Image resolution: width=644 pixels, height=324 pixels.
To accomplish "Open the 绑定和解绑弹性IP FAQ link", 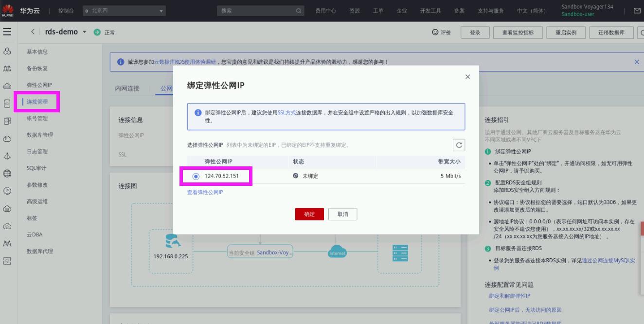I will point(509,296).
